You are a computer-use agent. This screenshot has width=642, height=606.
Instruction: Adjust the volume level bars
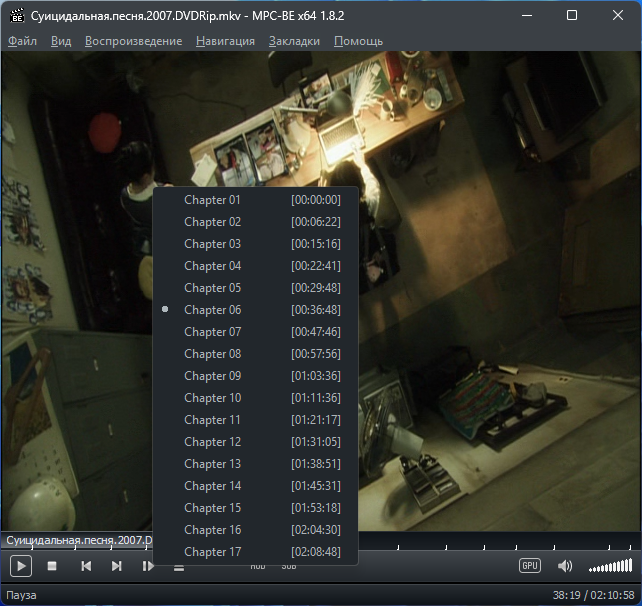(x=610, y=566)
